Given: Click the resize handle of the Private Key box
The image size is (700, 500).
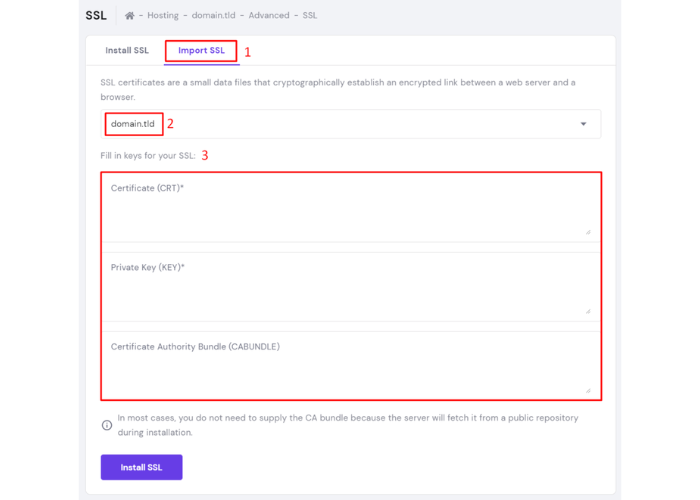Looking at the screenshot, I should (x=588, y=311).
